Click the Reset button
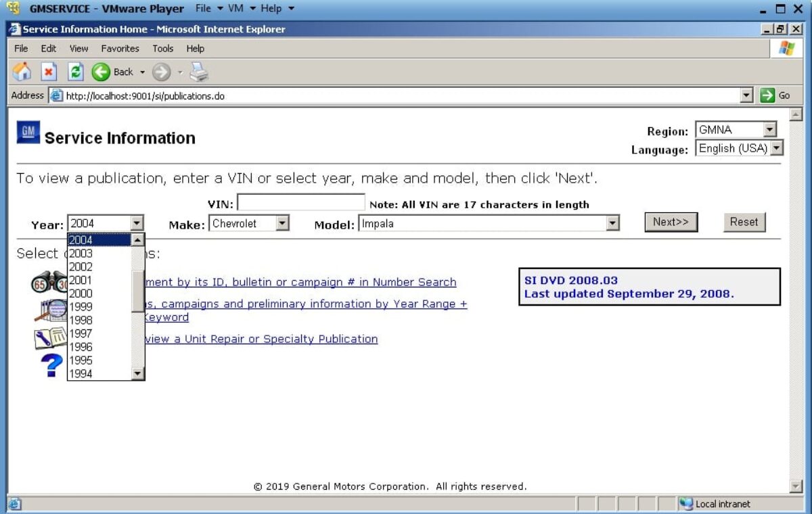812x514 pixels. [x=744, y=222]
